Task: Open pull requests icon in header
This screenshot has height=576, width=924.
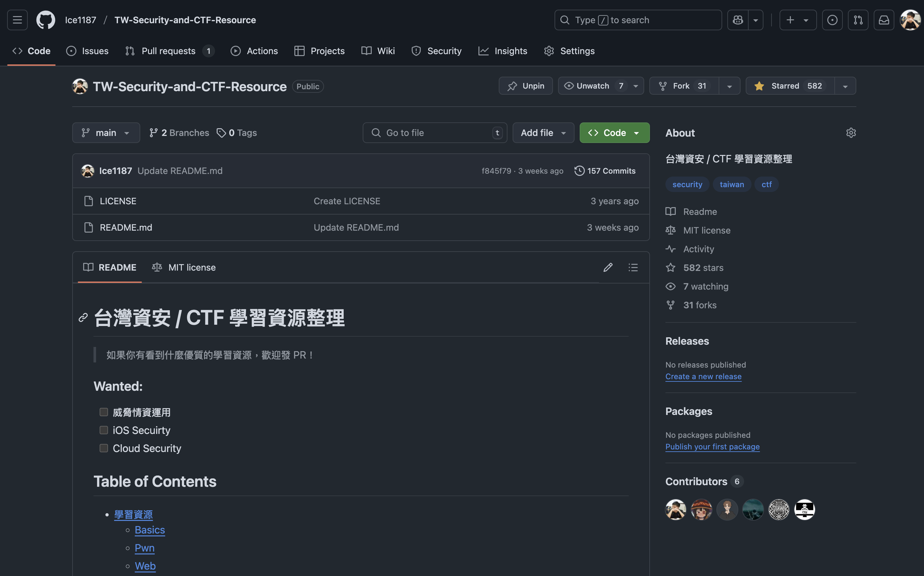Action: 858,20
